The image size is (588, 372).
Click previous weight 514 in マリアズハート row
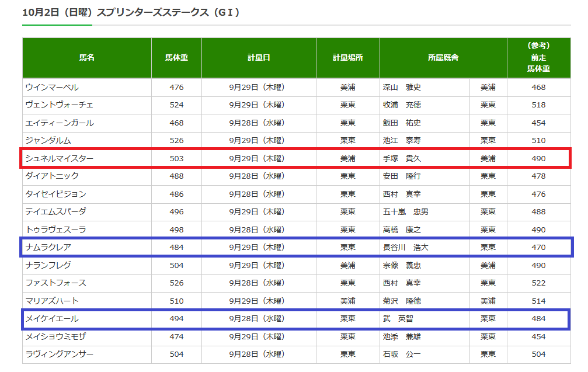tap(538, 301)
